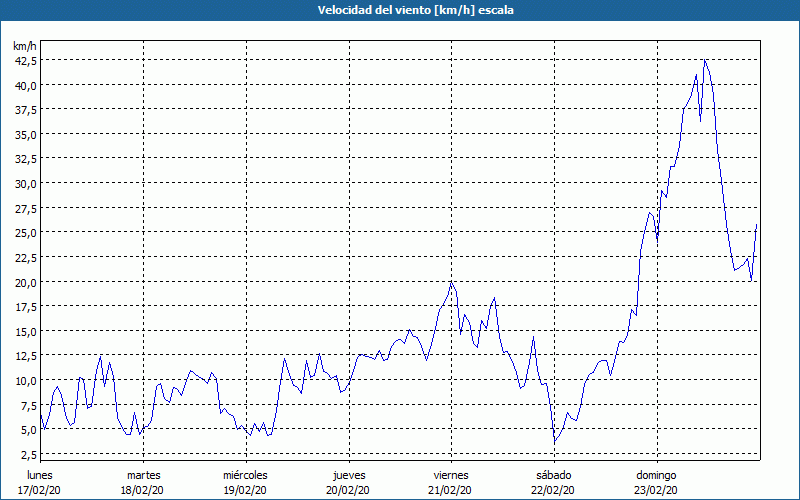Click the 'lunes' day label
The height and width of the screenshot is (500, 800).
click(40, 476)
